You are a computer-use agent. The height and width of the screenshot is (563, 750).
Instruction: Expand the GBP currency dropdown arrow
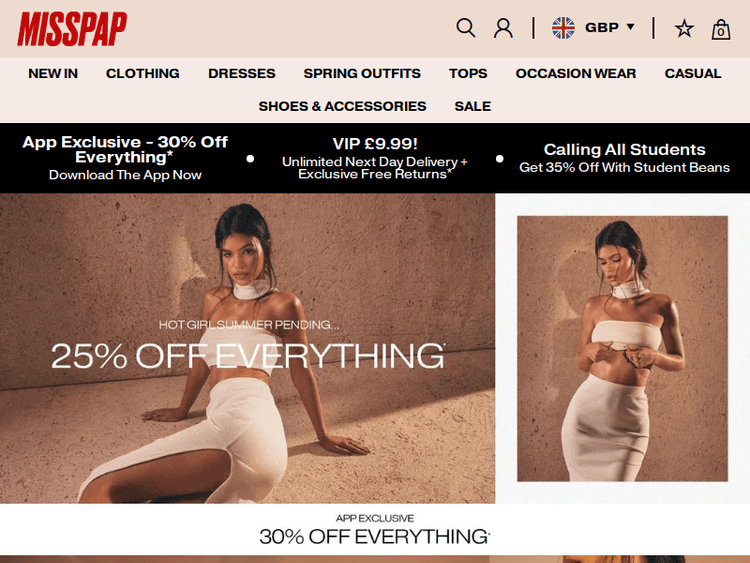(x=630, y=27)
